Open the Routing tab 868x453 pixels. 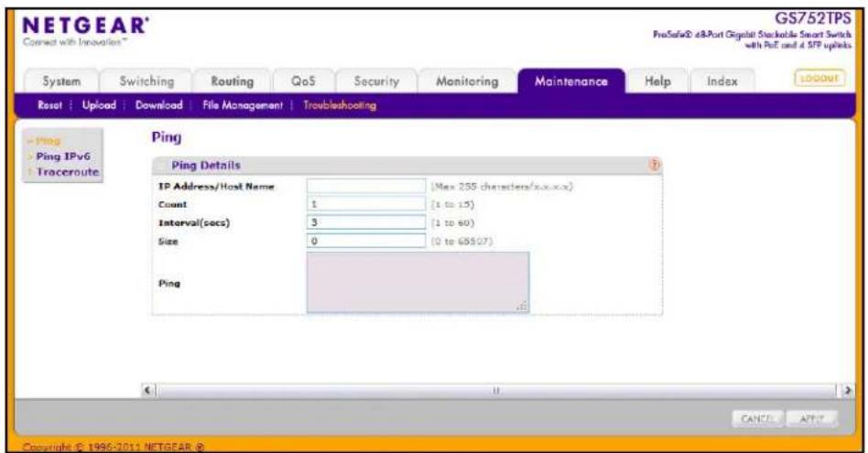(x=232, y=81)
